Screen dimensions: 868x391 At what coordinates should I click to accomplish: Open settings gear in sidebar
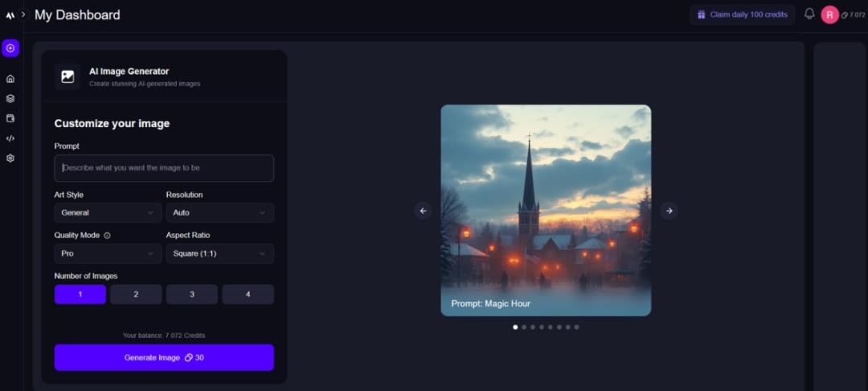click(x=10, y=158)
